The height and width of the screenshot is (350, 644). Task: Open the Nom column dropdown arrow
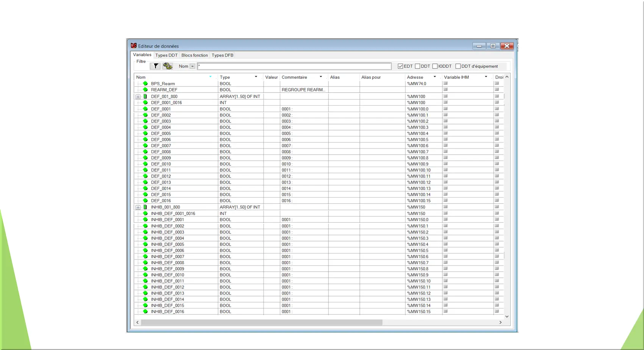[210, 77]
